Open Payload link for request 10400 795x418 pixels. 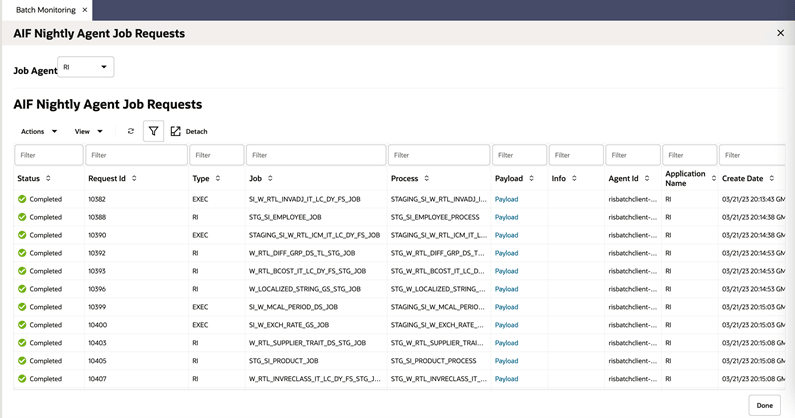coord(507,325)
